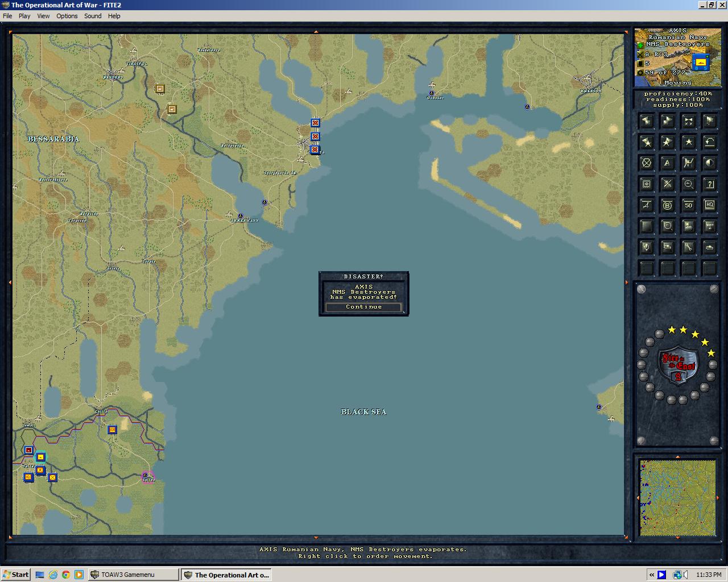Screen dimensions: 728x582
Task: Select the cyan-highlighted unit in southwest
Action: click(40, 457)
